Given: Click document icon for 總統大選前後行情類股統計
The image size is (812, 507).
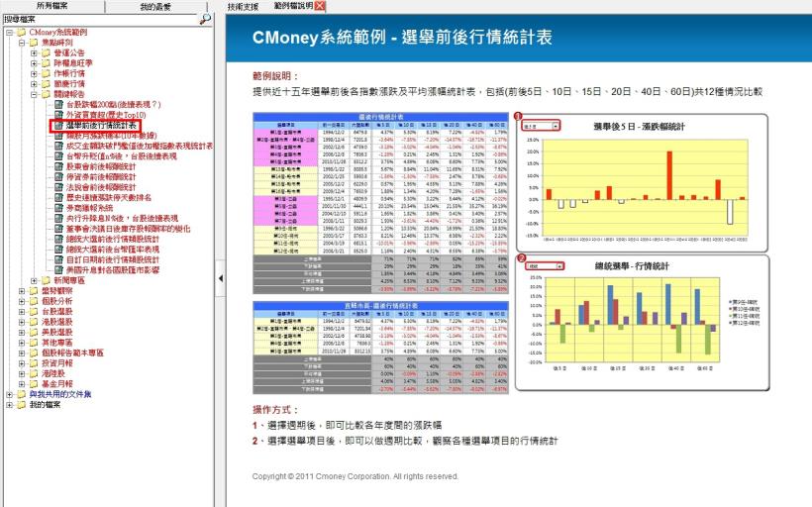Looking at the screenshot, I should [59, 240].
